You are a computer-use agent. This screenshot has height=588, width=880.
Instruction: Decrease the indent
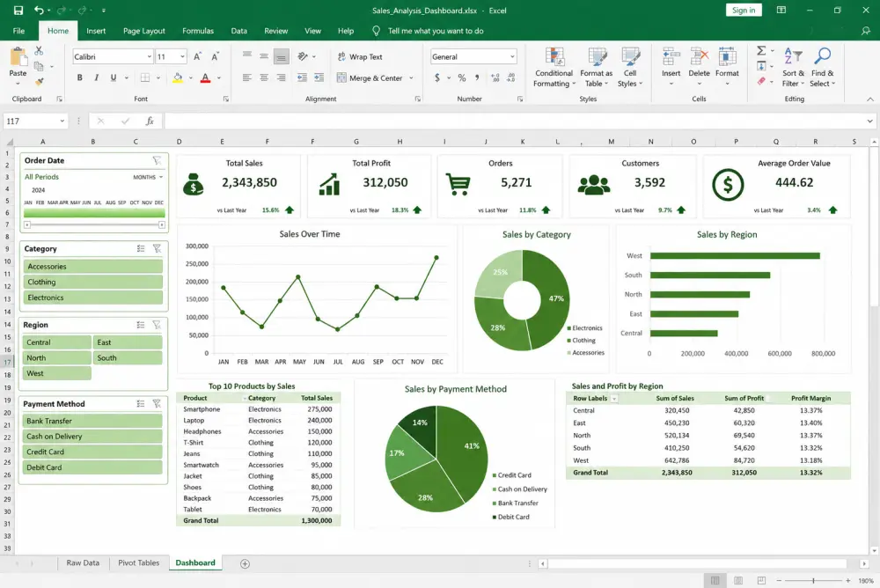point(302,78)
